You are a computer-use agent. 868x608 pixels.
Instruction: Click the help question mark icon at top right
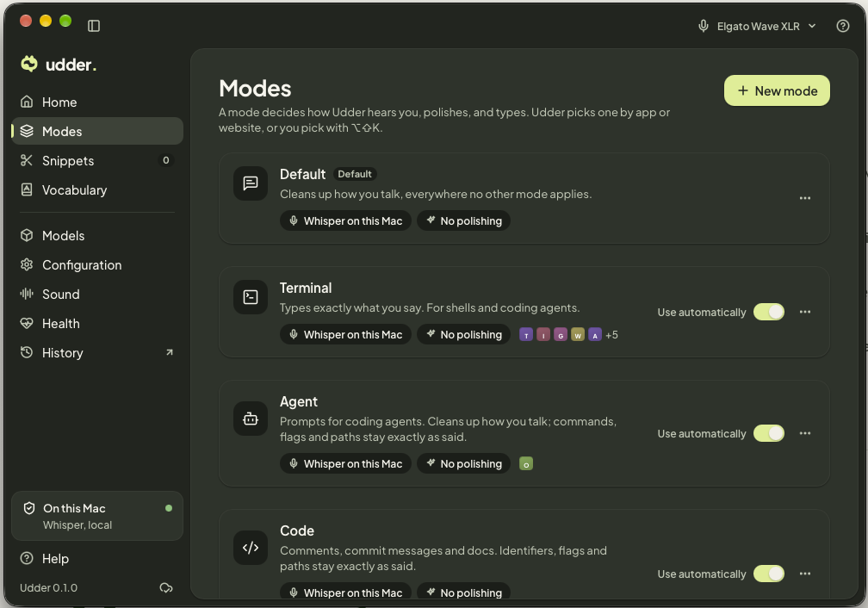842,26
